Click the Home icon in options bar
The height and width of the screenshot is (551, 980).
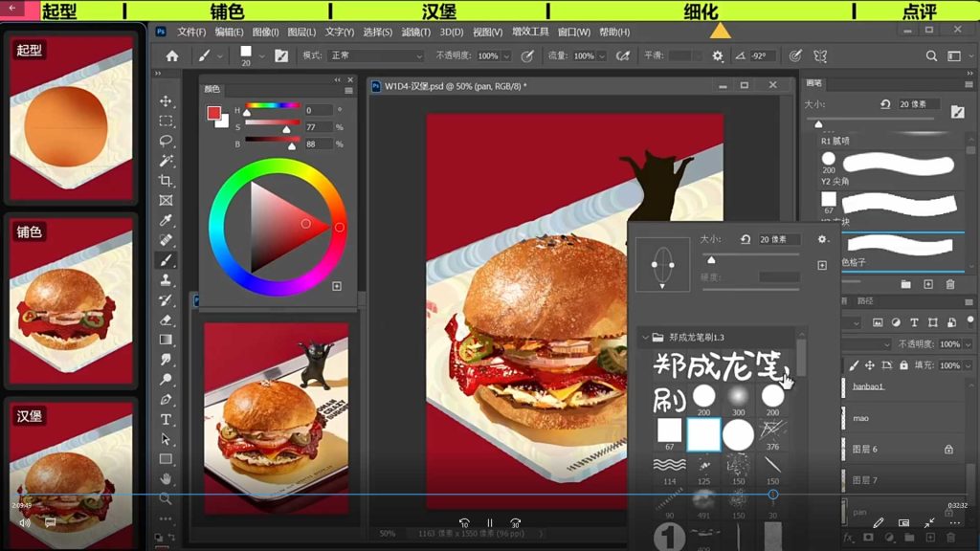tap(172, 56)
